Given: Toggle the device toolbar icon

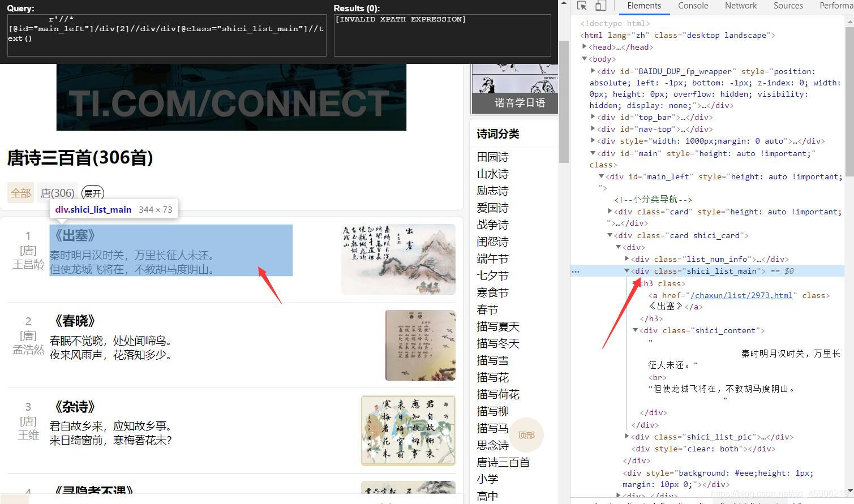Looking at the screenshot, I should (600, 6).
